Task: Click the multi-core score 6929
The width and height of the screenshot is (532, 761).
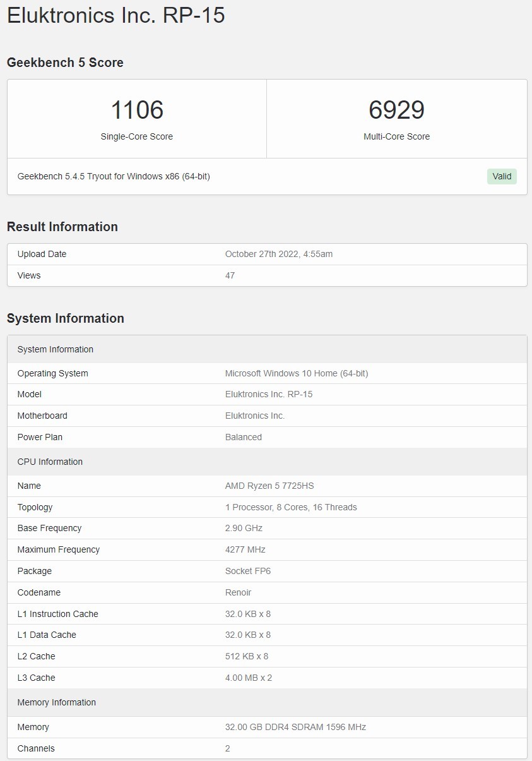Action: 396,110
